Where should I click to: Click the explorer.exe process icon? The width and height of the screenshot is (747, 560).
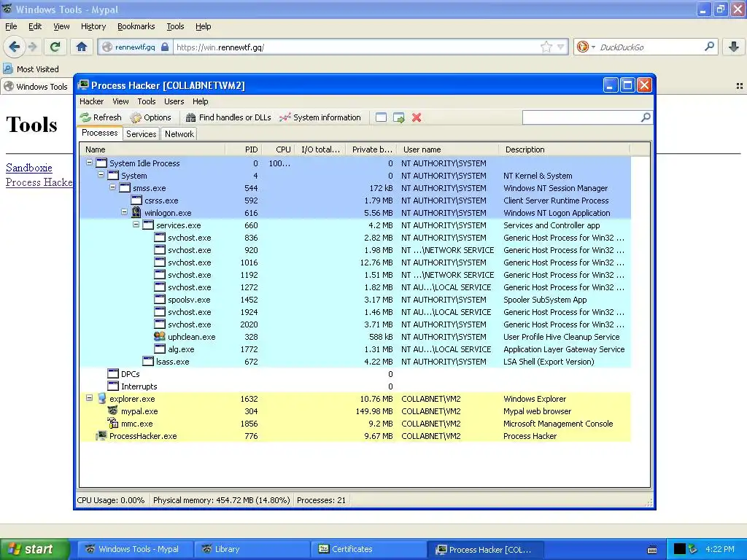101,398
